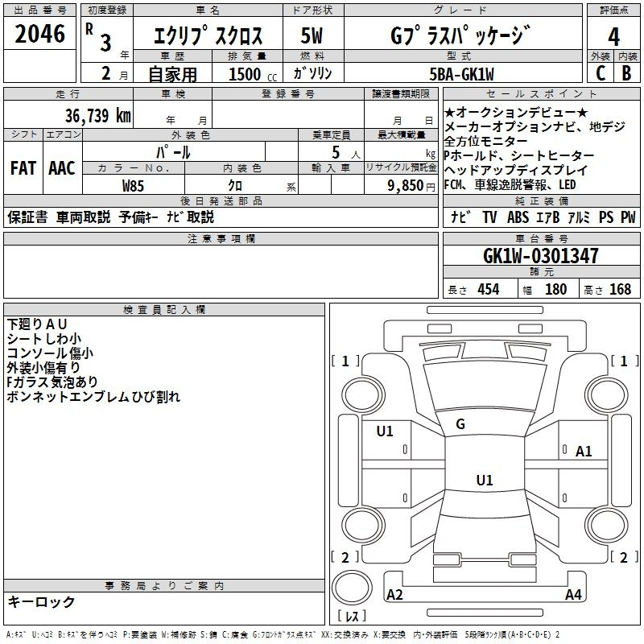Select 予備キー in later-shipped parts
Viewport: 644px width, 644px height.
138,217
